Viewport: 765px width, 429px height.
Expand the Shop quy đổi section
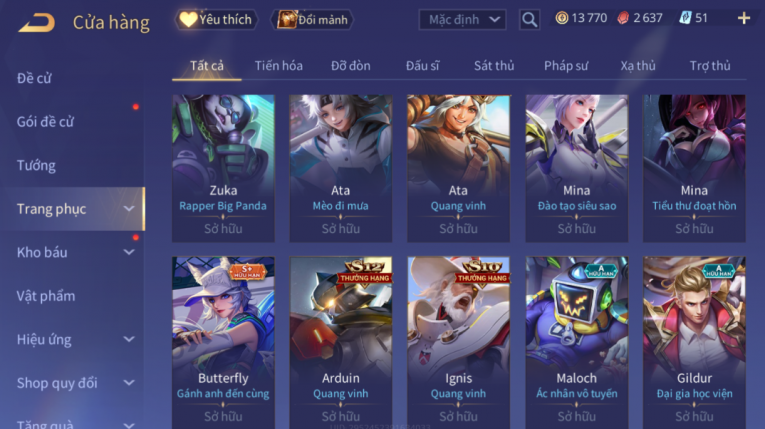click(x=73, y=383)
